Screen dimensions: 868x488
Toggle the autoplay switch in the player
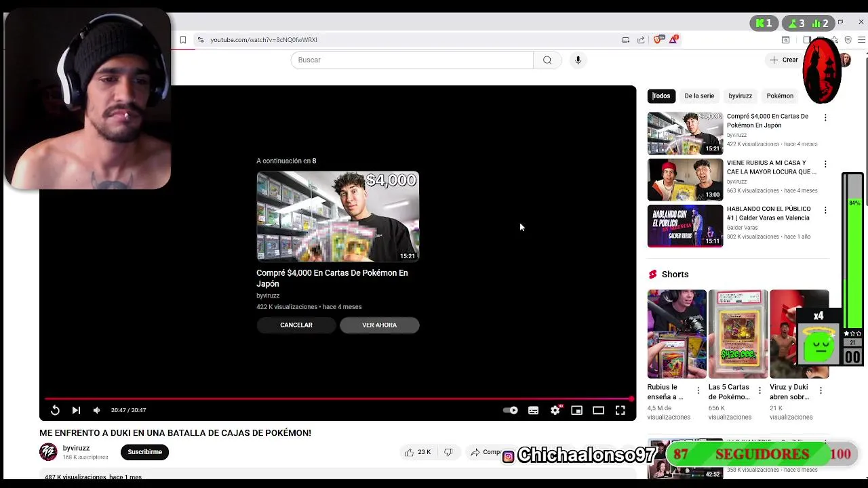coord(511,410)
